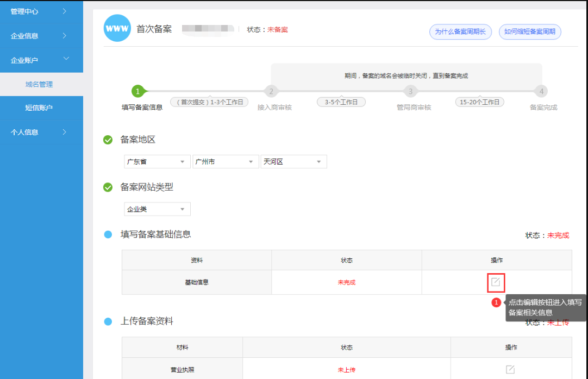The width and height of the screenshot is (588, 379).
Task: Click step 4 circle 备案完成
Action: pyautogui.click(x=541, y=91)
